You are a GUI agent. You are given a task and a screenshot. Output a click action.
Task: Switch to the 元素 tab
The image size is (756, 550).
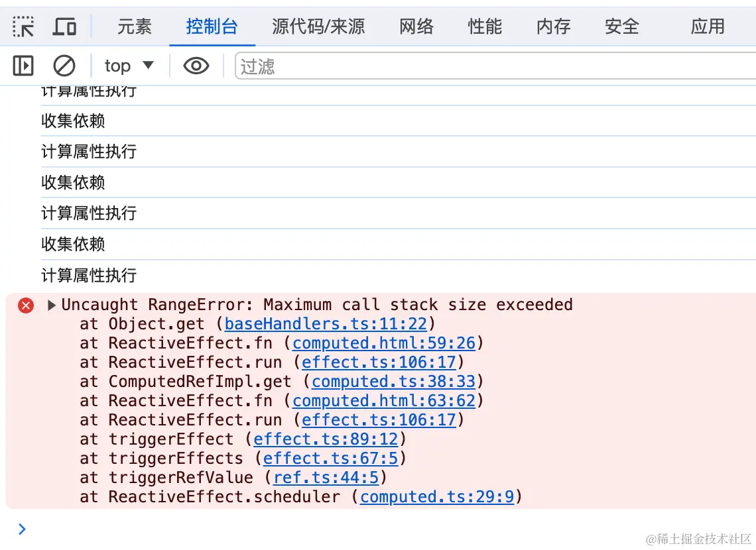click(135, 27)
